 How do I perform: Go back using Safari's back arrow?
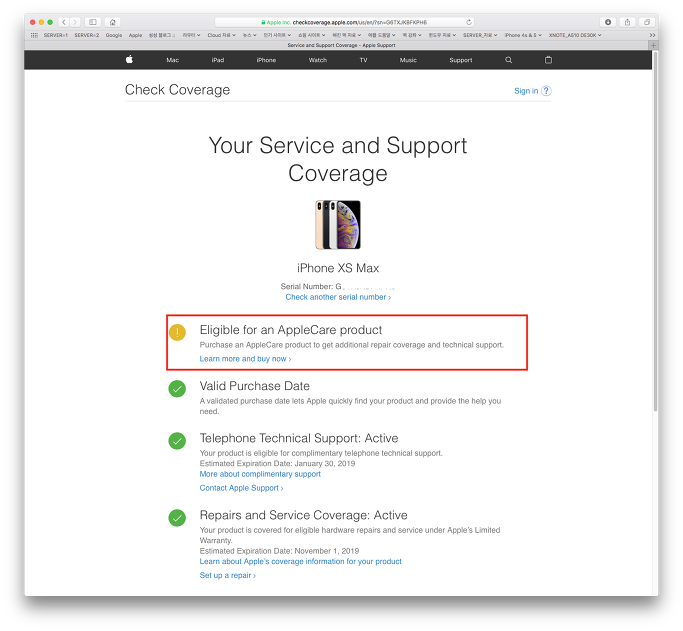coord(64,22)
